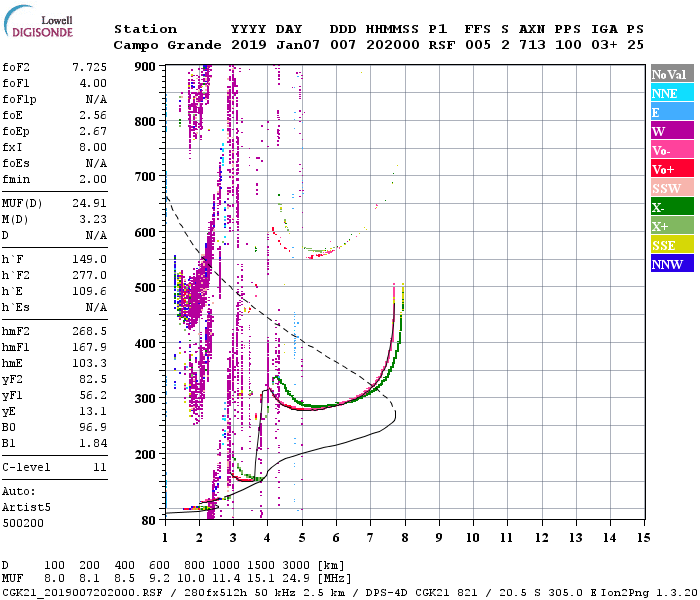Click the MUF value 24.9 in table
Image resolution: width=700 pixels, height=600 pixels.
coord(296,579)
